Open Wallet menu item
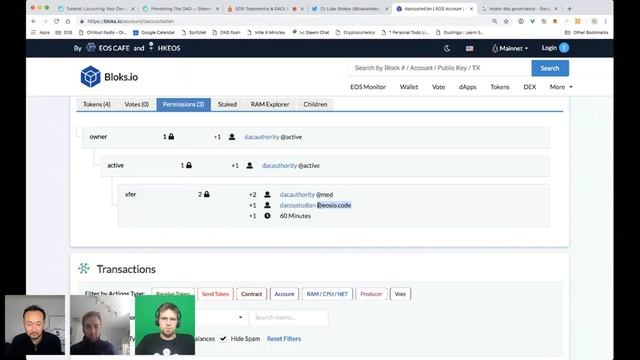640x360 pixels. click(x=409, y=87)
